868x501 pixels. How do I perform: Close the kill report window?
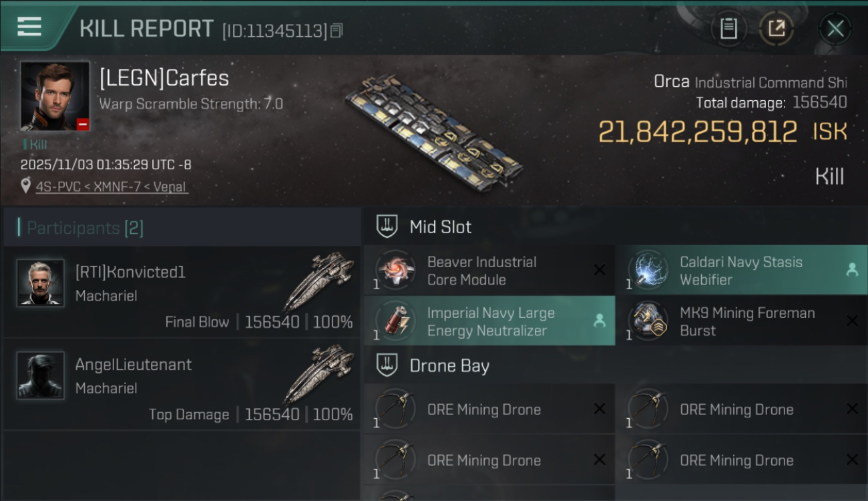click(835, 29)
